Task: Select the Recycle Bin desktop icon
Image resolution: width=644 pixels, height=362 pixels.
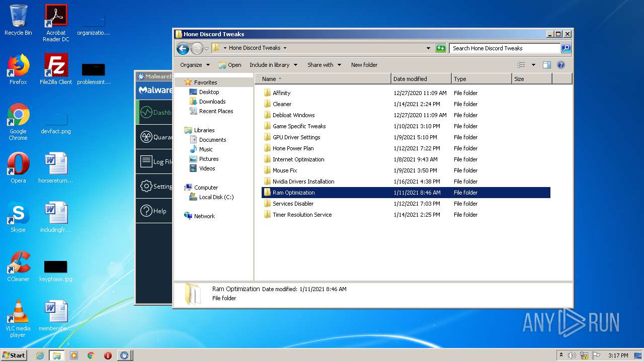Action: click(18, 20)
